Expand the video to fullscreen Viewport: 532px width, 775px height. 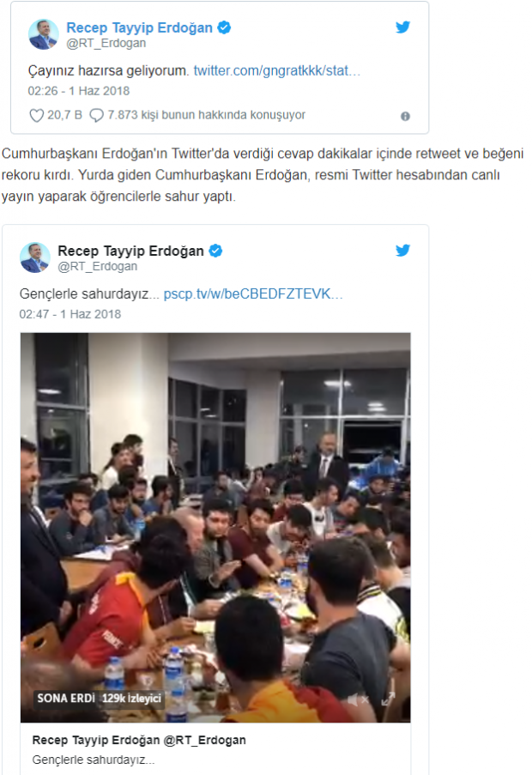(x=388, y=699)
